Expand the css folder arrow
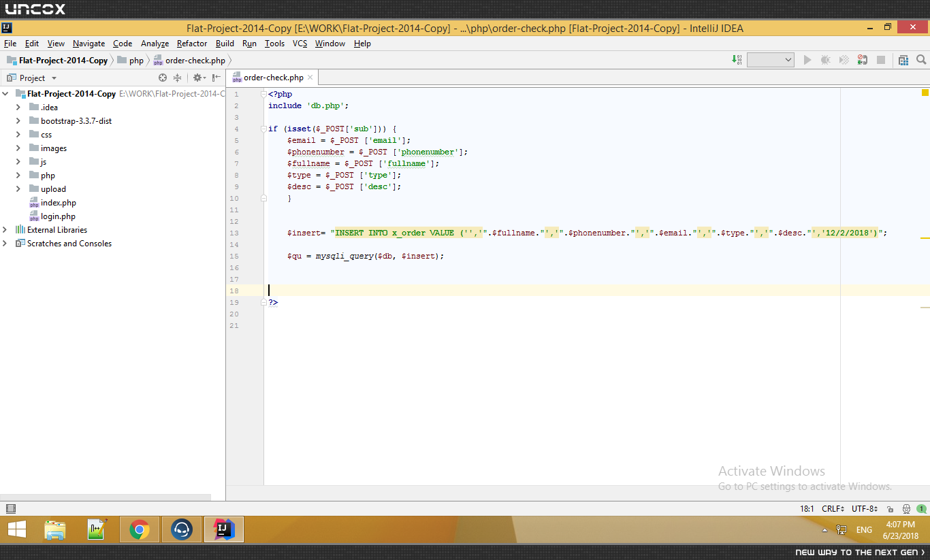 click(x=18, y=135)
